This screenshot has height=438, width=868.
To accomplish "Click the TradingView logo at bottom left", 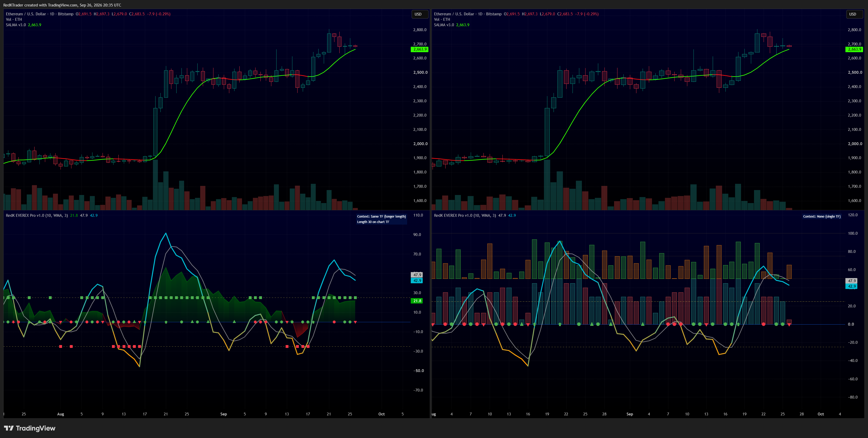I will 30,428.
